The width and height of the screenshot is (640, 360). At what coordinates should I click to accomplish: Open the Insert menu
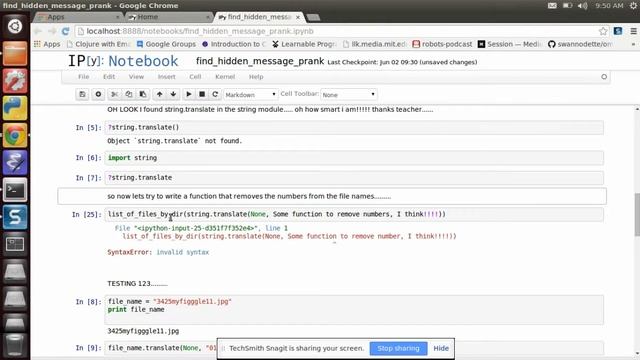click(167, 77)
